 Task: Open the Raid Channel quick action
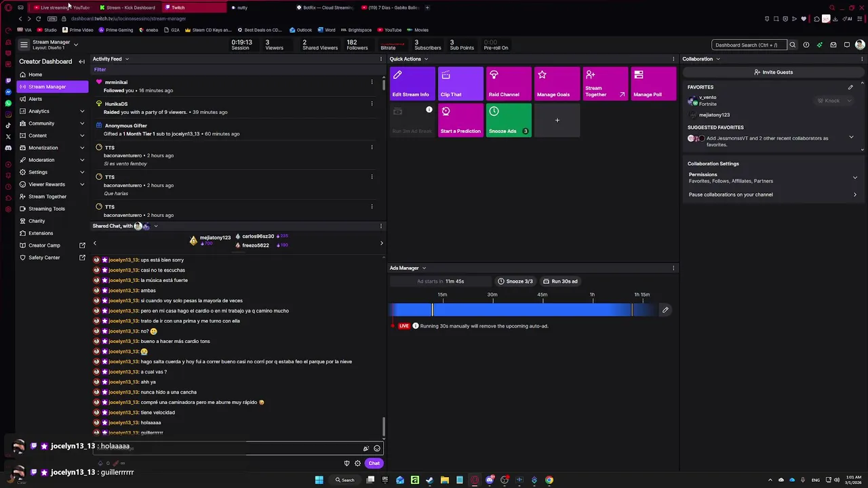click(x=509, y=84)
